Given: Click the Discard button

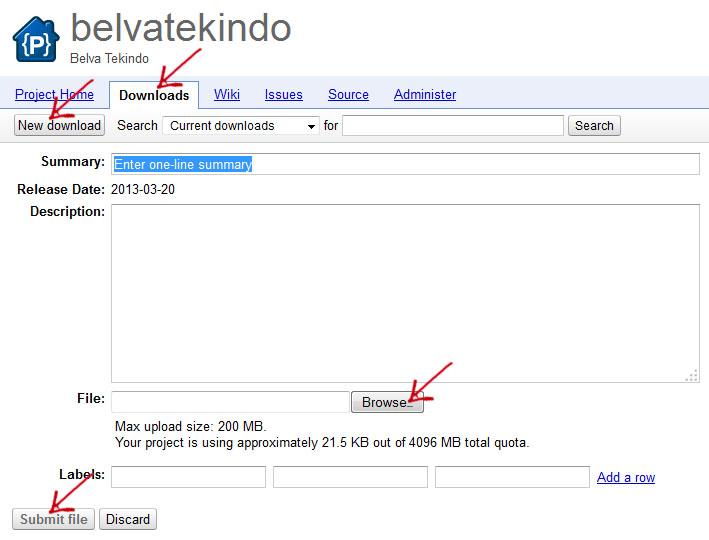Looking at the screenshot, I should [x=128, y=519].
